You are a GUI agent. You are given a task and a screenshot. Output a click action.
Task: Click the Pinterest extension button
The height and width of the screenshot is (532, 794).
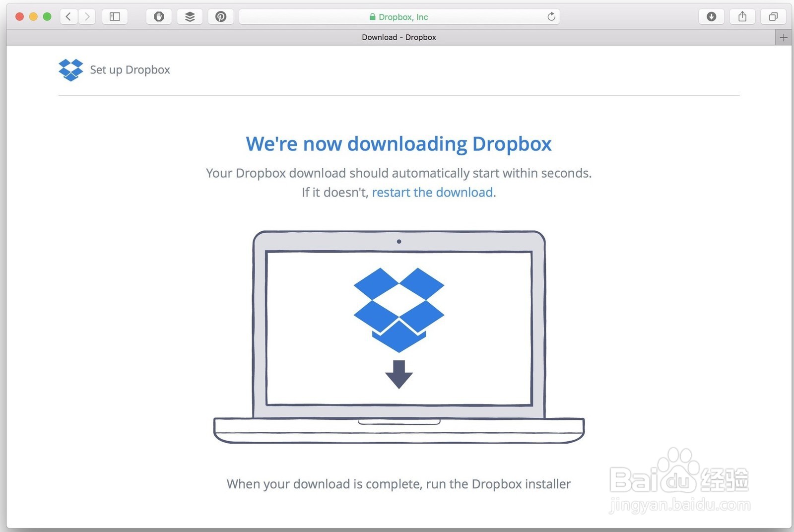pos(221,17)
